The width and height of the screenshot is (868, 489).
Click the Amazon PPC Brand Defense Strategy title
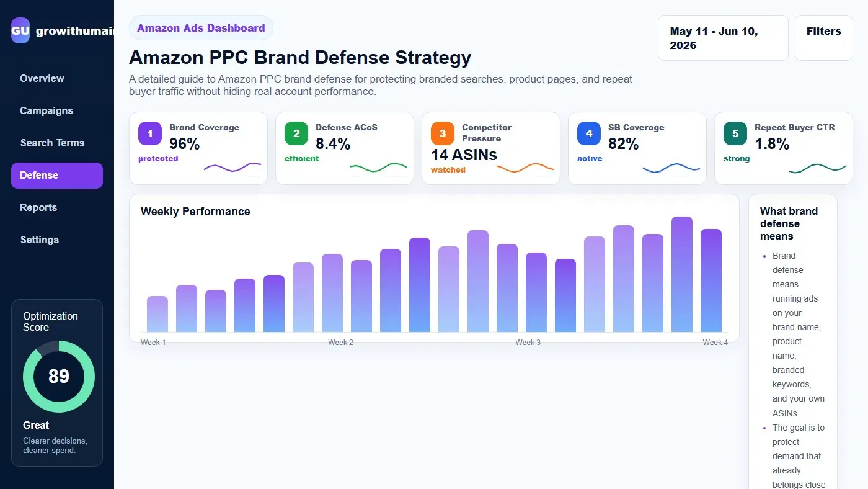tap(300, 58)
